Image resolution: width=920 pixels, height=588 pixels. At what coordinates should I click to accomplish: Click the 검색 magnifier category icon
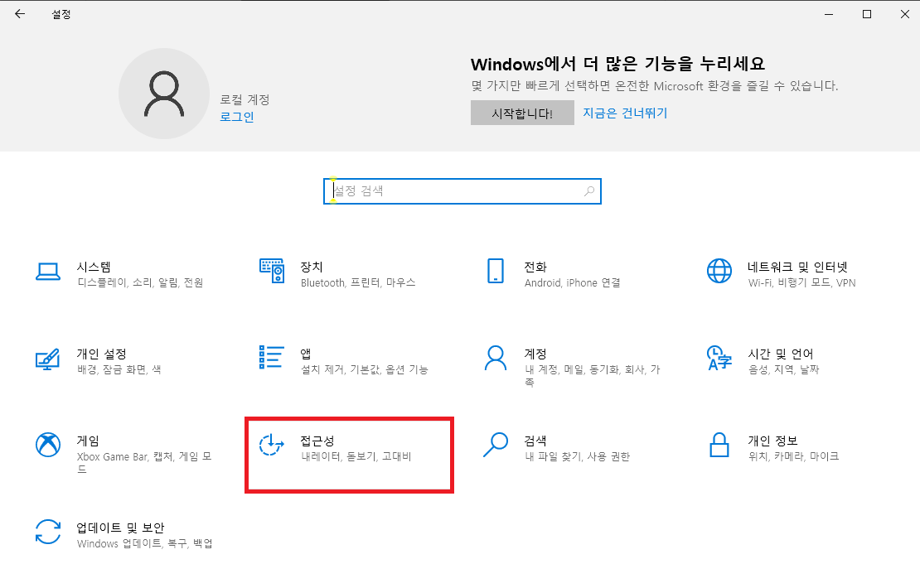(x=496, y=445)
